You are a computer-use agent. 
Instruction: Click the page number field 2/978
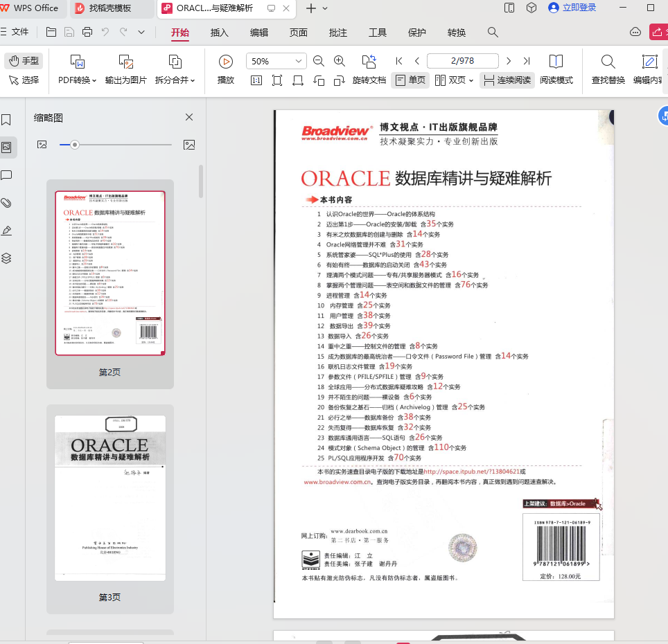tap(463, 61)
